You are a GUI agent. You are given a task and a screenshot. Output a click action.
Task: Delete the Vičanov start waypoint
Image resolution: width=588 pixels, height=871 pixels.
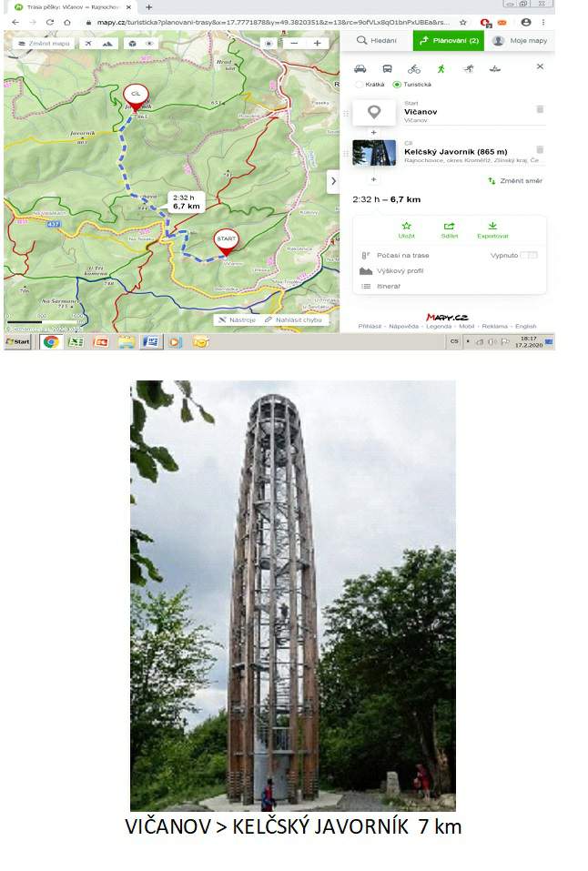coord(540,109)
